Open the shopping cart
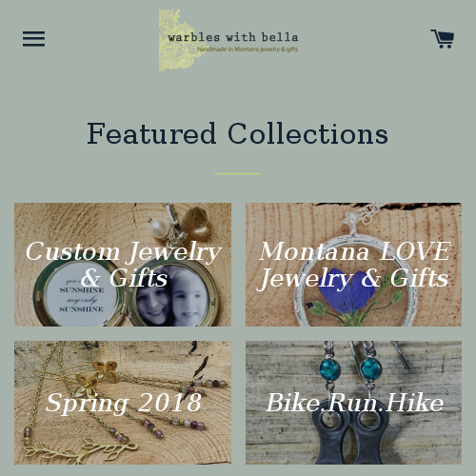Viewport: 476px width, 476px height. [x=442, y=39]
